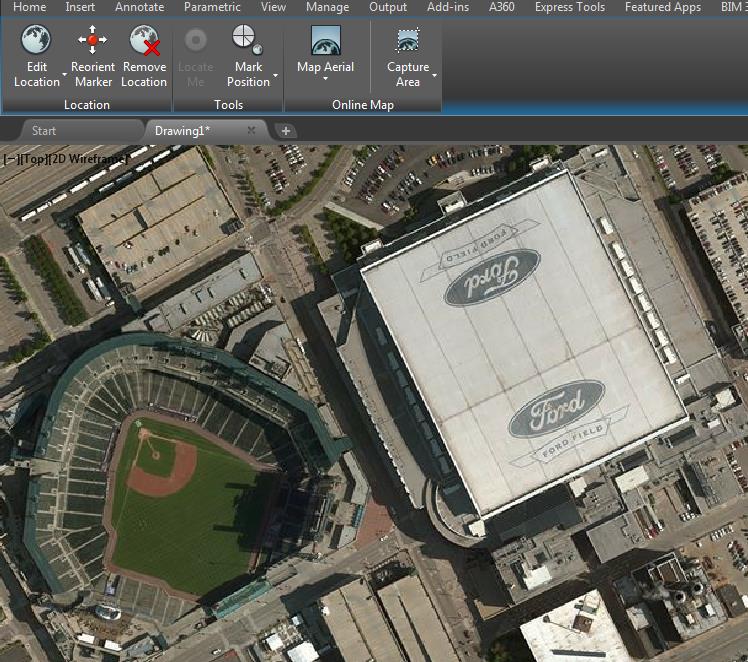This screenshot has height=662, width=748.
Task: Select the Capture Area tool
Action: (x=407, y=42)
